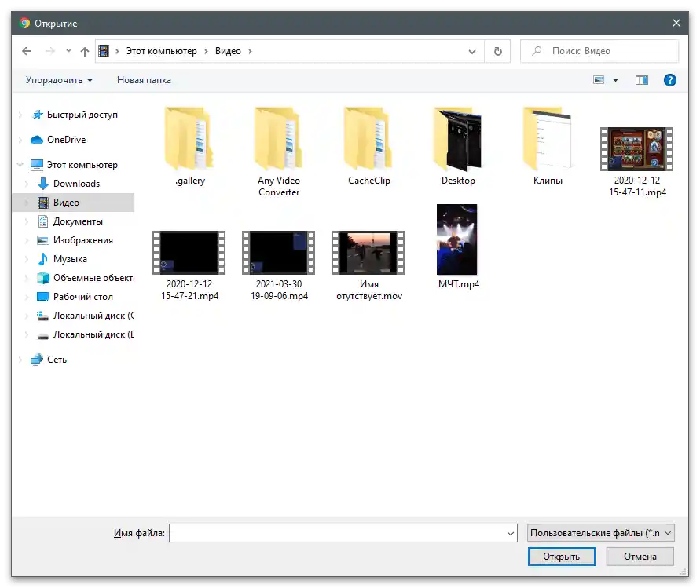Select 'Этот компьютер' in the sidebar tree
This screenshot has height=588, width=700.
point(82,165)
